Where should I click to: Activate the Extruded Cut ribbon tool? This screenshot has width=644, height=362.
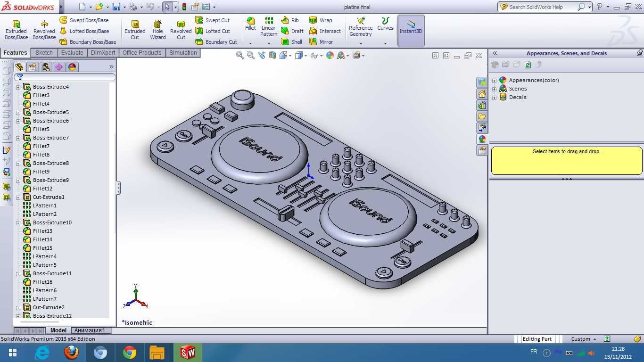[135, 30]
